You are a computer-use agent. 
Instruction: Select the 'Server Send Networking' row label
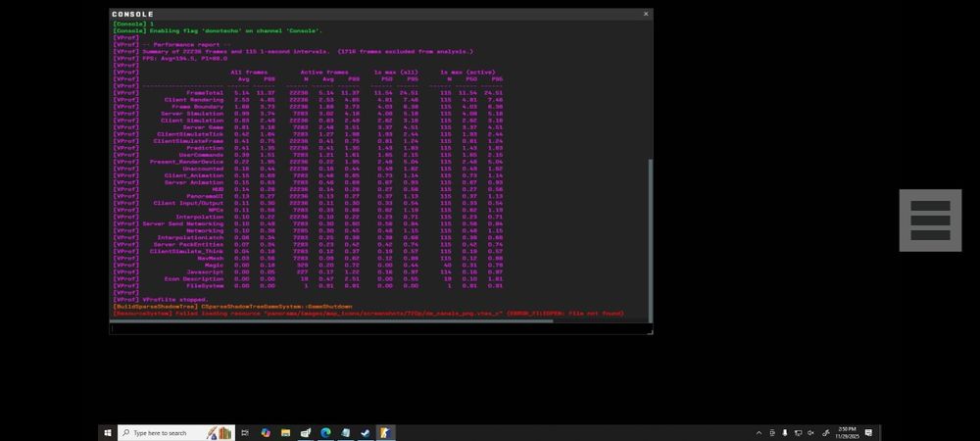point(182,223)
